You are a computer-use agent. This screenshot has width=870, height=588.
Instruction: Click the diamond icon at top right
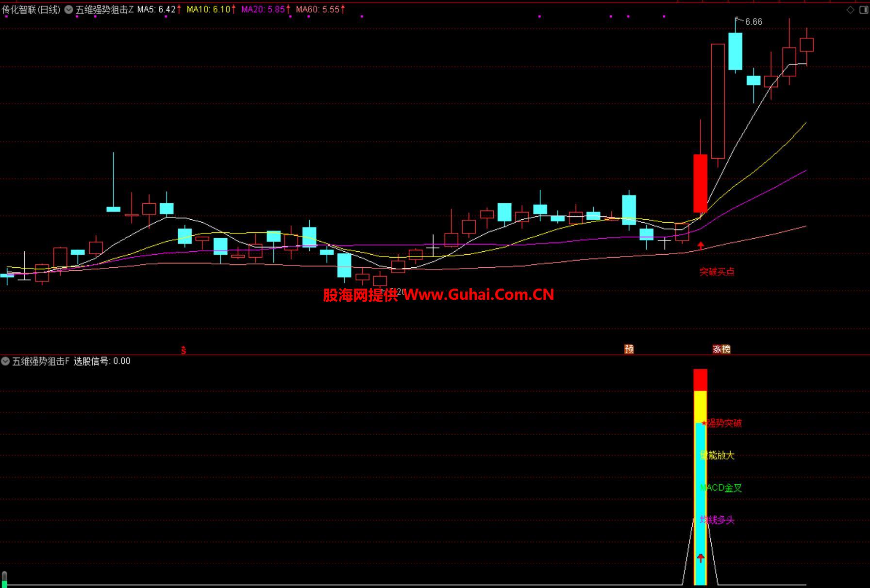850,10
